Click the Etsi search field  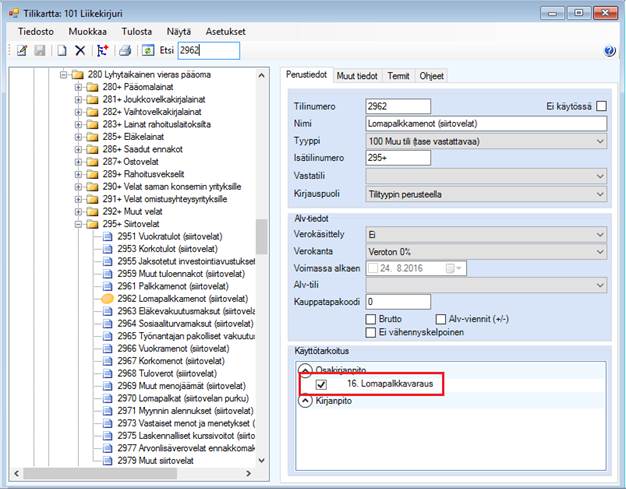point(208,51)
